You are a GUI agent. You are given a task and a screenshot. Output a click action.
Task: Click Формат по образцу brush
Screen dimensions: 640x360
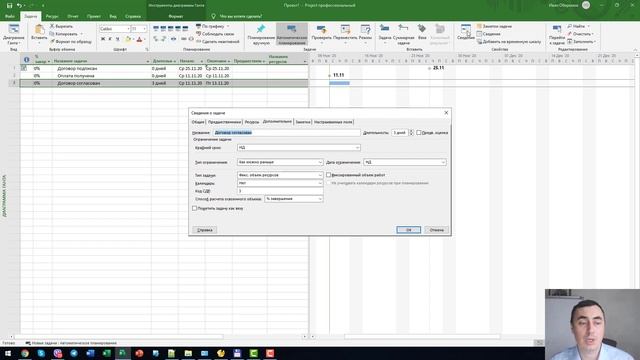point(70,41)
